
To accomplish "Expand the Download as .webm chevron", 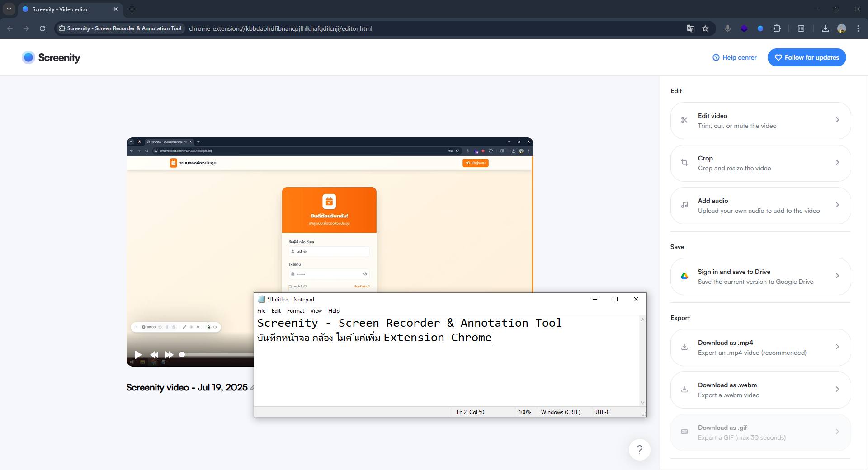I will 837,390.
